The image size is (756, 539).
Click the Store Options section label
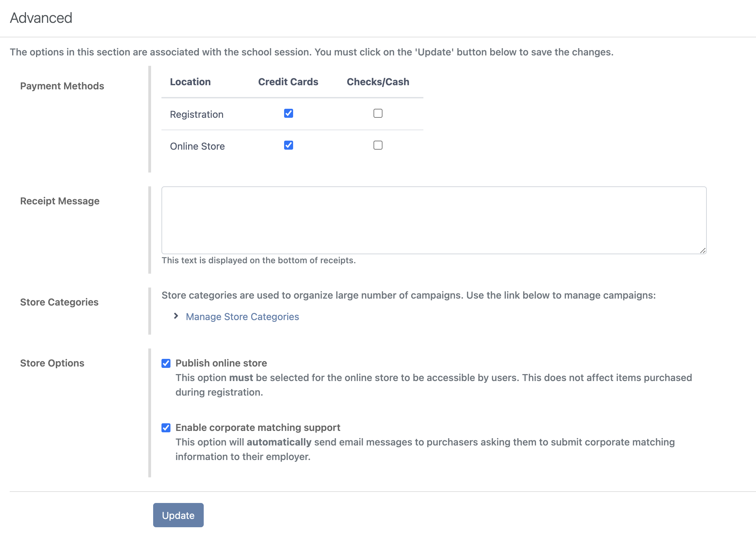tap(52, 363)
